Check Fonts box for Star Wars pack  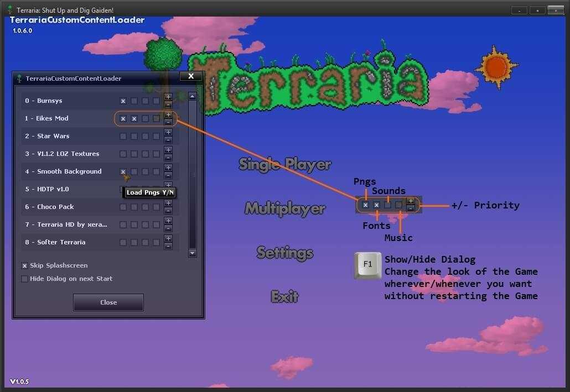point(134,136)
